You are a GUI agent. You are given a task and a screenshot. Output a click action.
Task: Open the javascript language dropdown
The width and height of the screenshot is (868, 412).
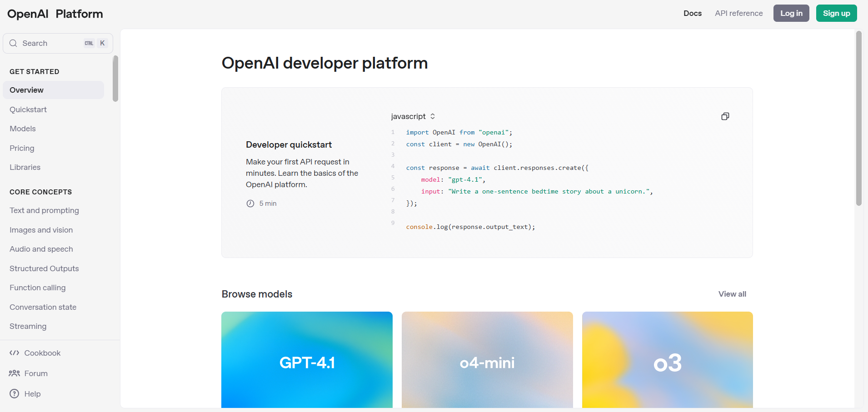413,116
